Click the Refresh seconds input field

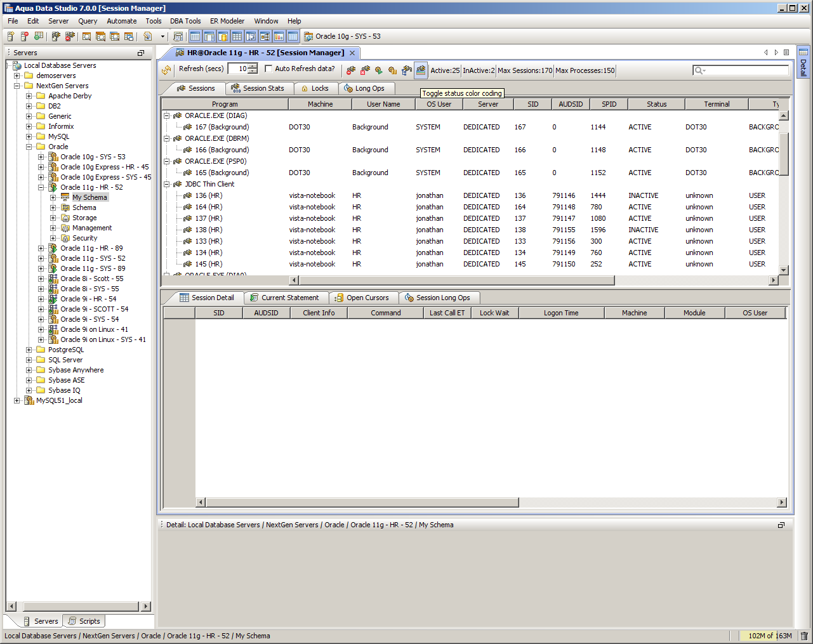tap(239, 69)
